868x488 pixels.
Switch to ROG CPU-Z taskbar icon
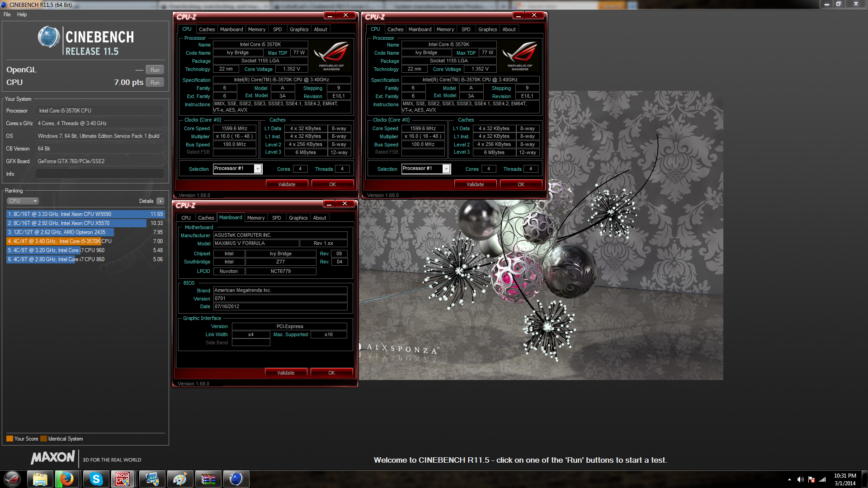pyautogui.click(x=123, y=479)
